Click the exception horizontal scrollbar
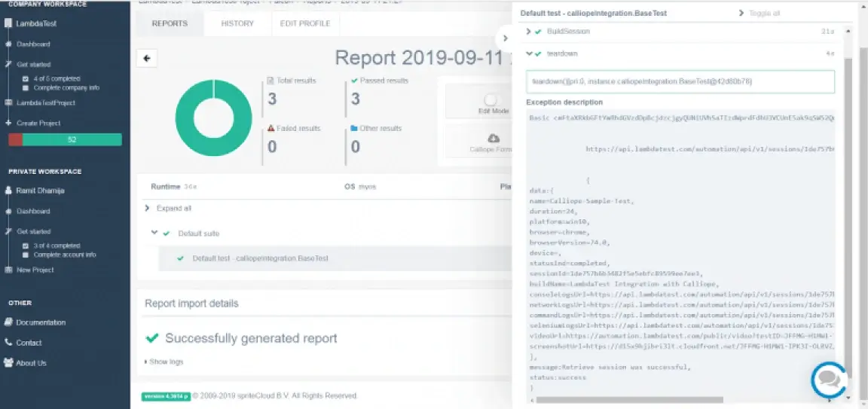The width and height of the screenshot is (868, 409). click(629, 399)
